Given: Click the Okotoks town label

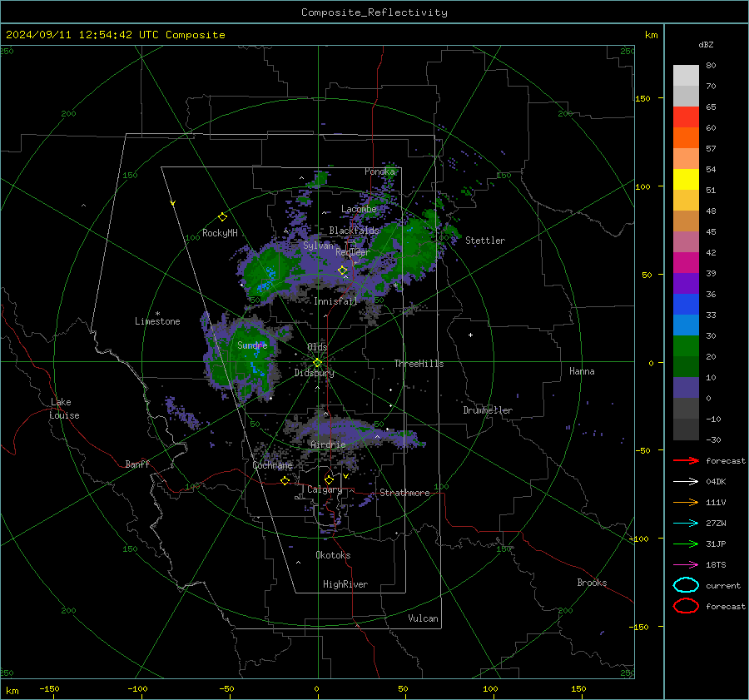Looking at the screenshot, I should (333, 555).
